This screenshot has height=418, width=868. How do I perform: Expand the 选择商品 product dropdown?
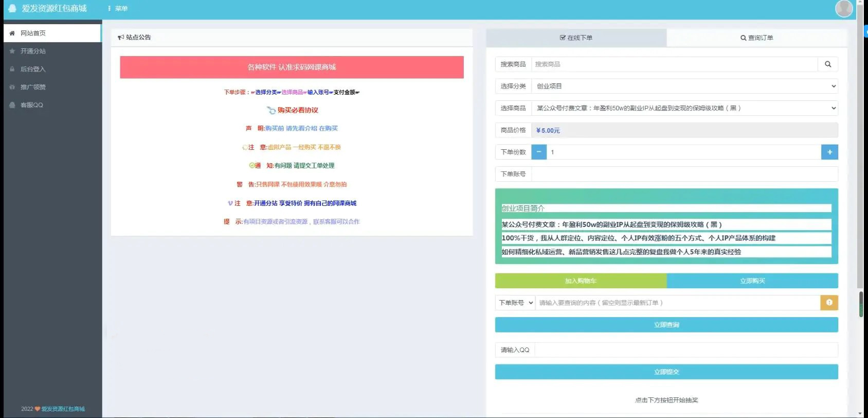tap(684, 108)
